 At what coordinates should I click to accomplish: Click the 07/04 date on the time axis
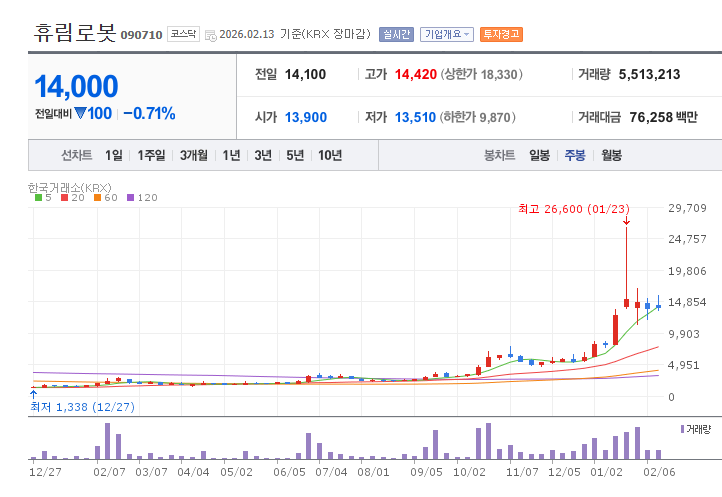(332, 472)
